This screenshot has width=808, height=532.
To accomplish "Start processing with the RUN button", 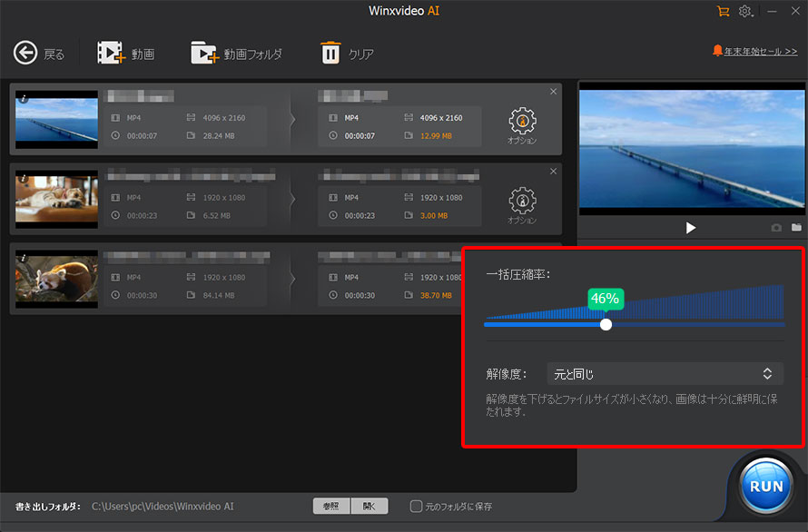I will 765,487.
